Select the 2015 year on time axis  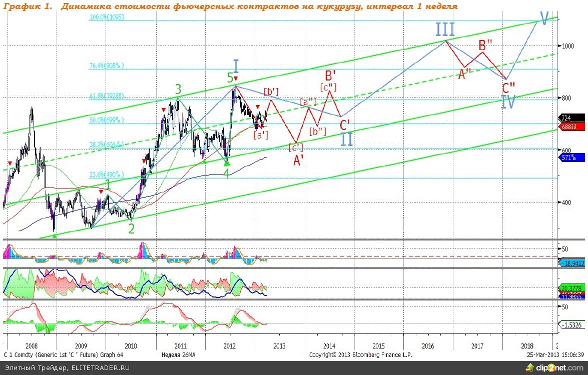(378, 345)
